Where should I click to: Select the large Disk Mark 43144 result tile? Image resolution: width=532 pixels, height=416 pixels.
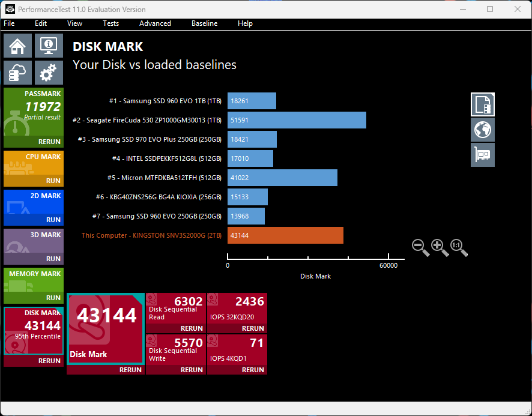coord(106,329)
